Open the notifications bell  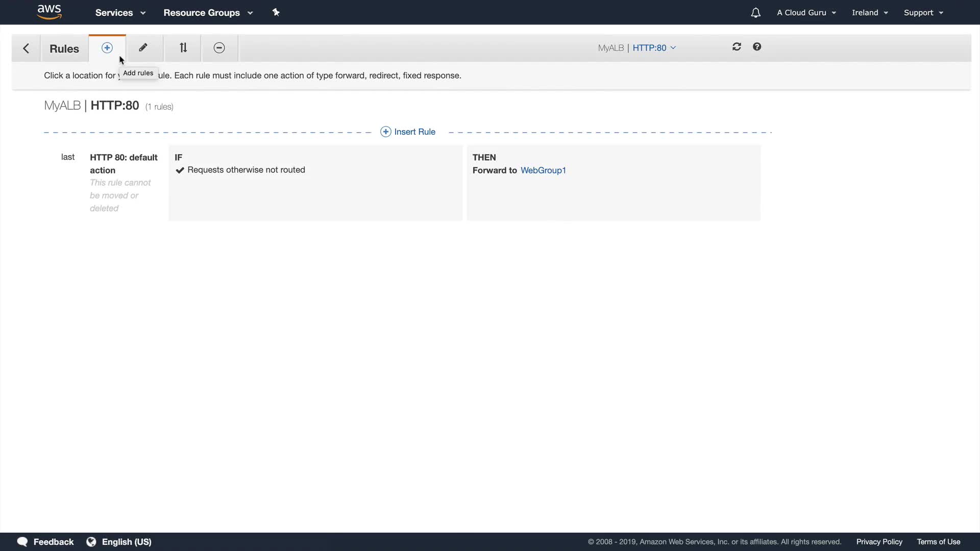click(755, 13)
